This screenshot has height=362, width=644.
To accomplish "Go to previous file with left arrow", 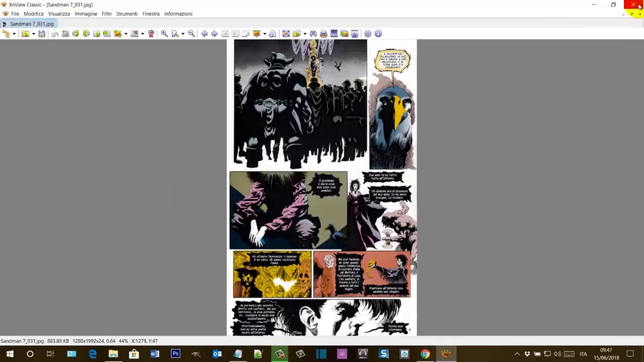I will pos(204,34).
